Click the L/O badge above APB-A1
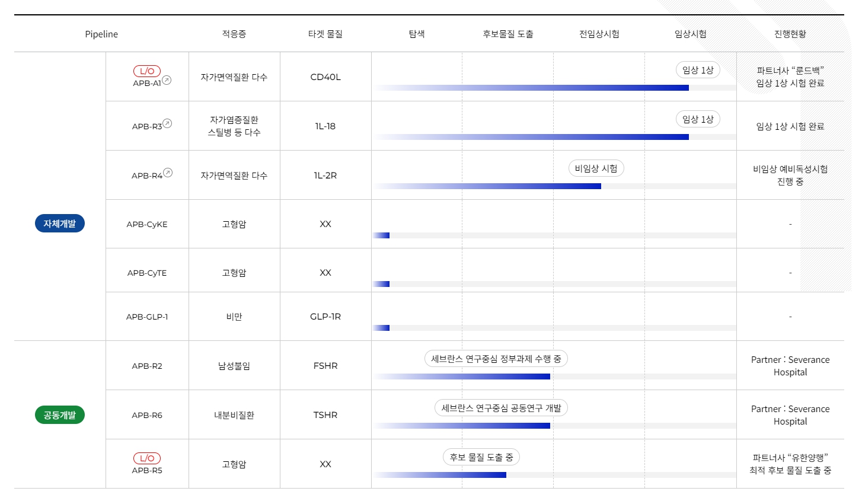This screenshot has width=862, height=504. (x=147, y=71)
